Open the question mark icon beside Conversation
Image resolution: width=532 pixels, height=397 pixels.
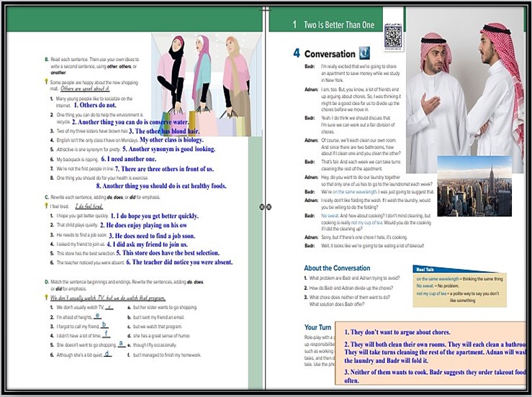(364, 53)
